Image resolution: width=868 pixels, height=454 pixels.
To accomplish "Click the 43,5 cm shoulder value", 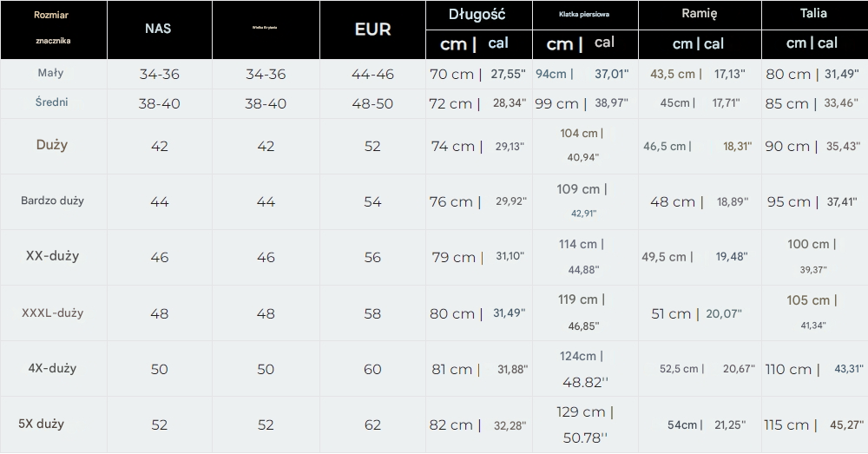I will 673,75.
